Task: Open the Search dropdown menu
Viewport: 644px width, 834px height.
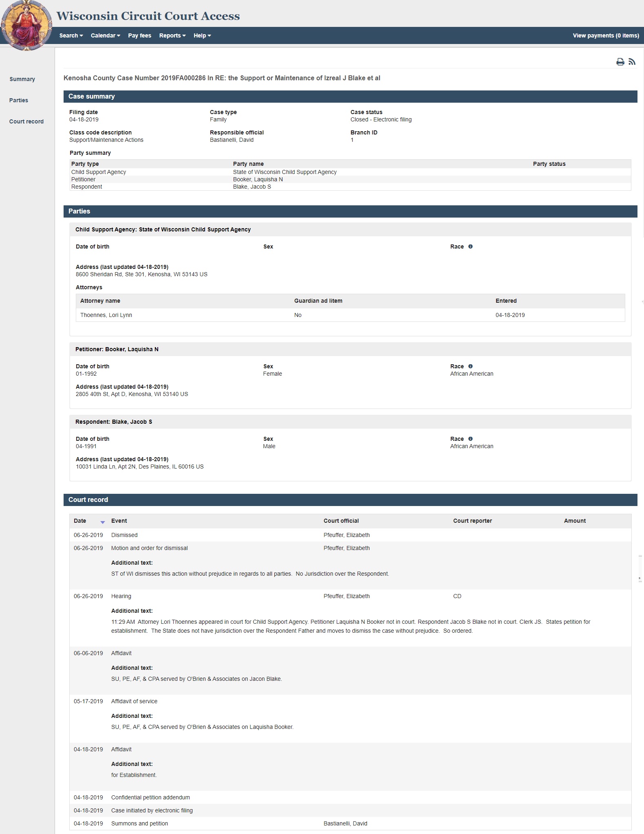Action: pyautogui.click(x=71, y=35)
